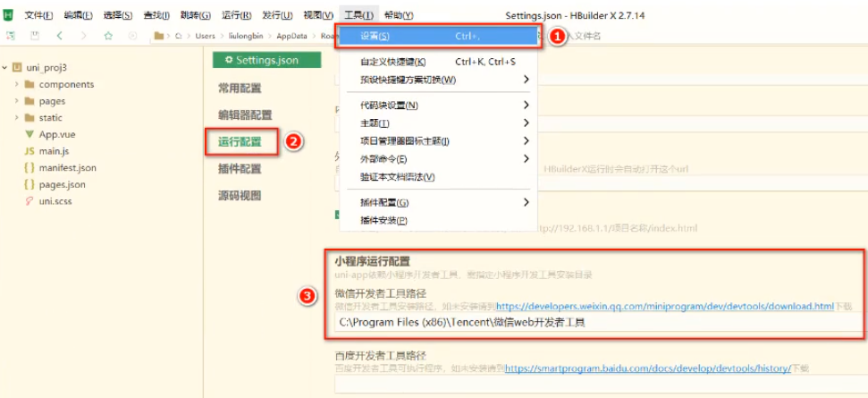
Task: Click the uni_proj3 project icon
Action: pyautogui.click(x=17, y=68)
